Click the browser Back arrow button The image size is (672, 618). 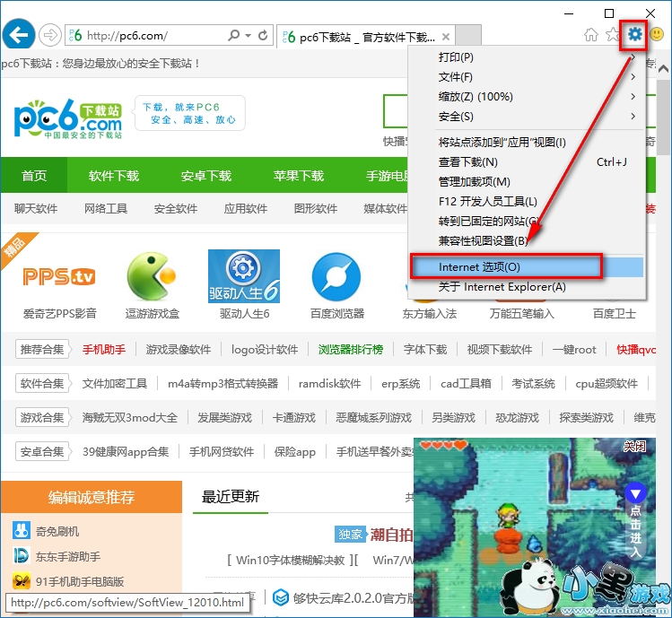tap(19, 35)
